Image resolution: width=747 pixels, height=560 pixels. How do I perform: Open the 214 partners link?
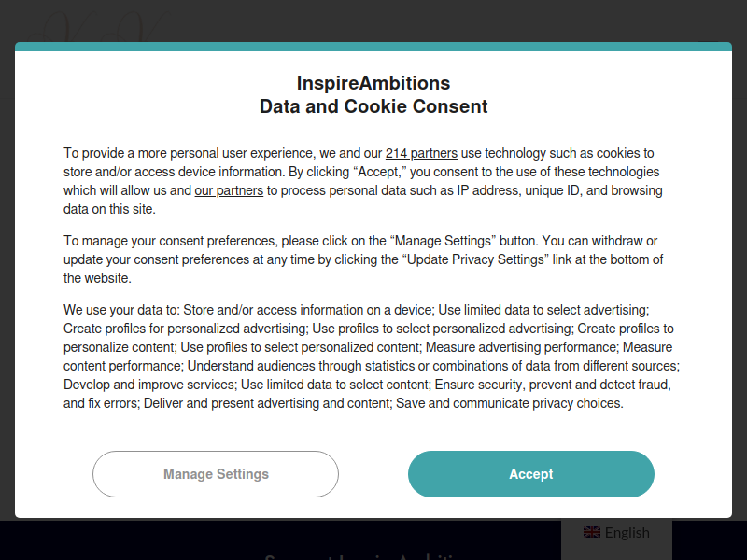(421, 153)
